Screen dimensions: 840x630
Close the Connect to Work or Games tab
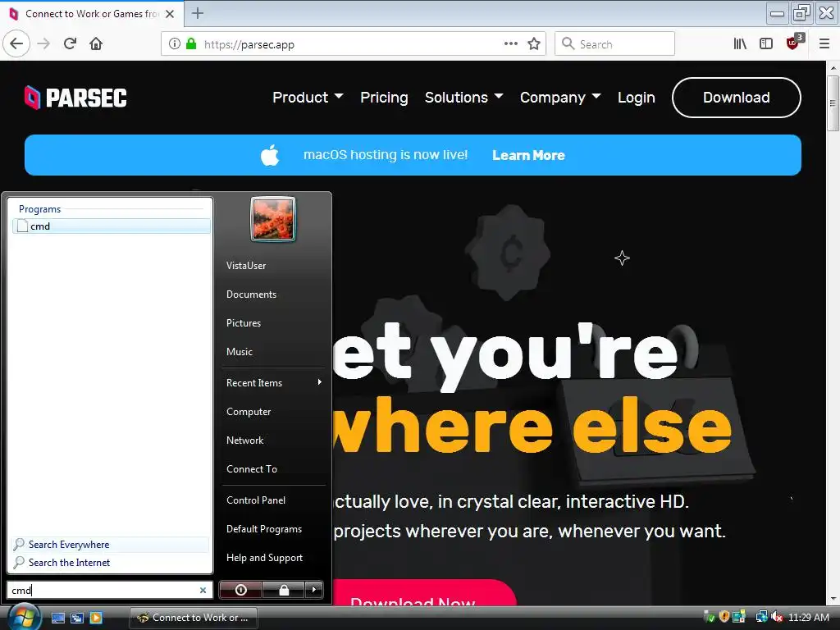170,14
